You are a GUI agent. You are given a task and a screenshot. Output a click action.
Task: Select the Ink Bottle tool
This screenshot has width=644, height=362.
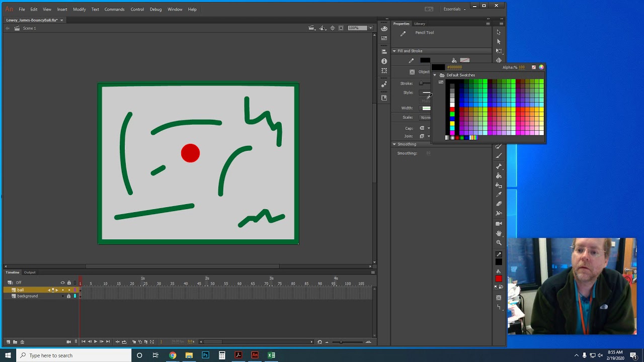[x=499, y=185]
